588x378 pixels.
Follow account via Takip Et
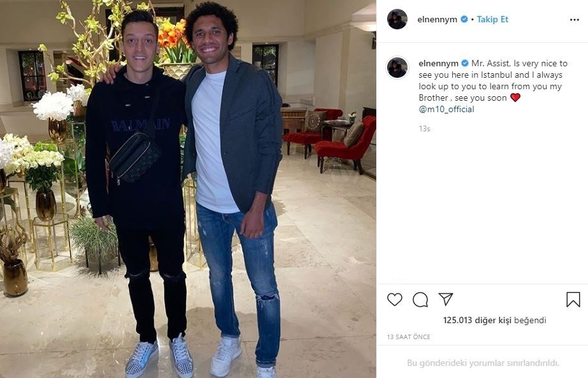click(492, 19)
